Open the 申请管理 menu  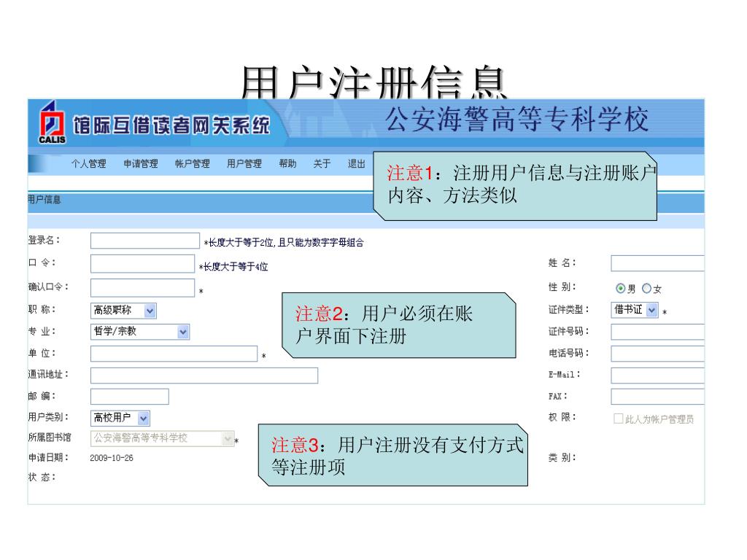(x=141, y=164)
